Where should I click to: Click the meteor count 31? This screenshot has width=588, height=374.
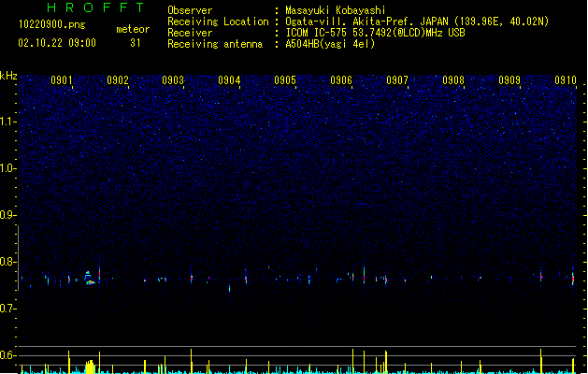click(136, 43)
